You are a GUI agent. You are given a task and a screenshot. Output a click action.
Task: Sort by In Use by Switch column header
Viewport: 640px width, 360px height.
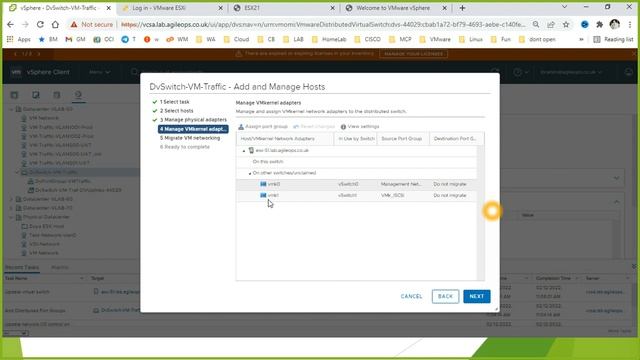click(x=356, y=139)
